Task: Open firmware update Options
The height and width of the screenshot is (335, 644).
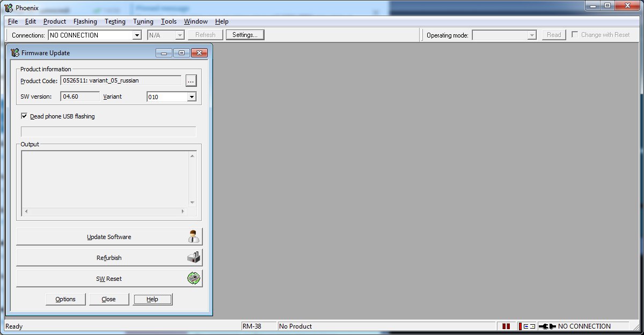Action: click(x=65, y=299)
